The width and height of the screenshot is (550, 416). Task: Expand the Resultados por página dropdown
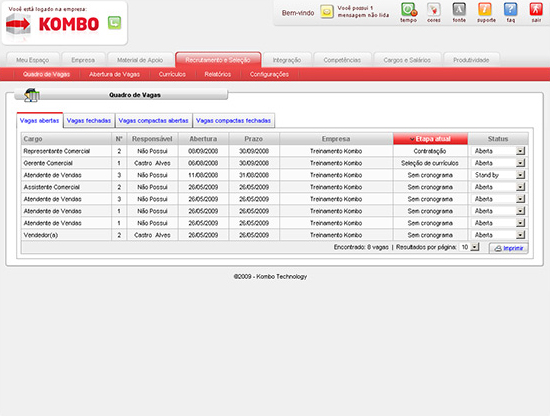click(475, 247)
